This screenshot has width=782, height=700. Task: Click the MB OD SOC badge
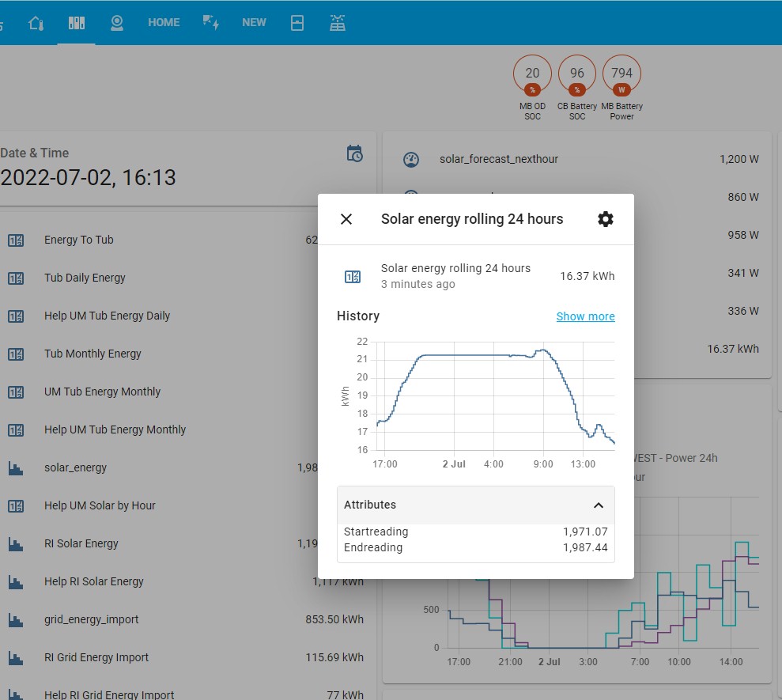pos(531,72)
